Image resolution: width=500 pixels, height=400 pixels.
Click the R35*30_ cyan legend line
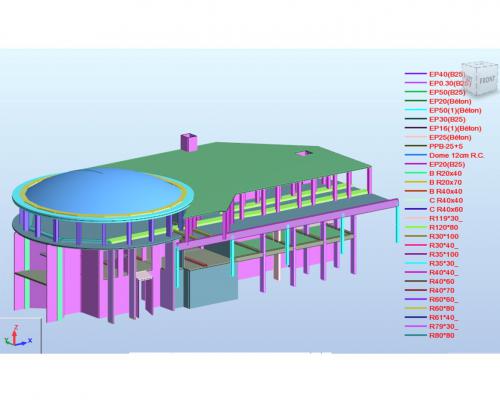tap(416, 263)
